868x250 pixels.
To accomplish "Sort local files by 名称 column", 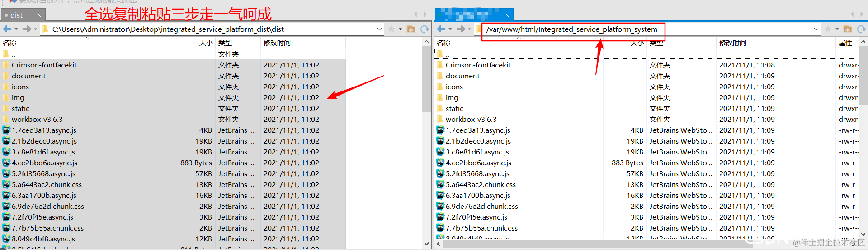I will [x=86, y=43].
